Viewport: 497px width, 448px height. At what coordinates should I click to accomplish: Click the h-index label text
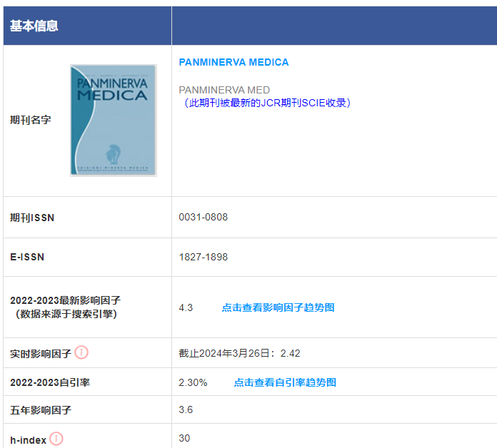click(x=29, y=440)
